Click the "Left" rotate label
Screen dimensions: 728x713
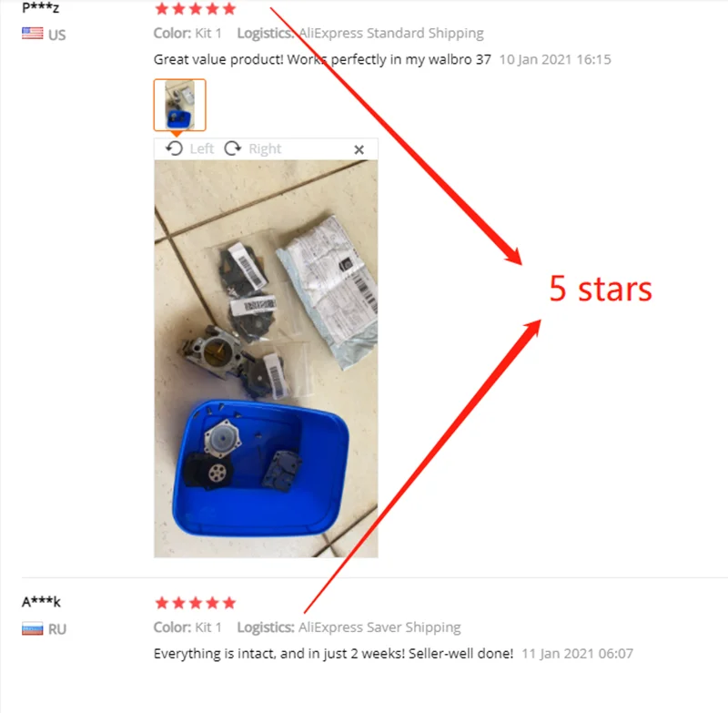[x=201, y=148]
